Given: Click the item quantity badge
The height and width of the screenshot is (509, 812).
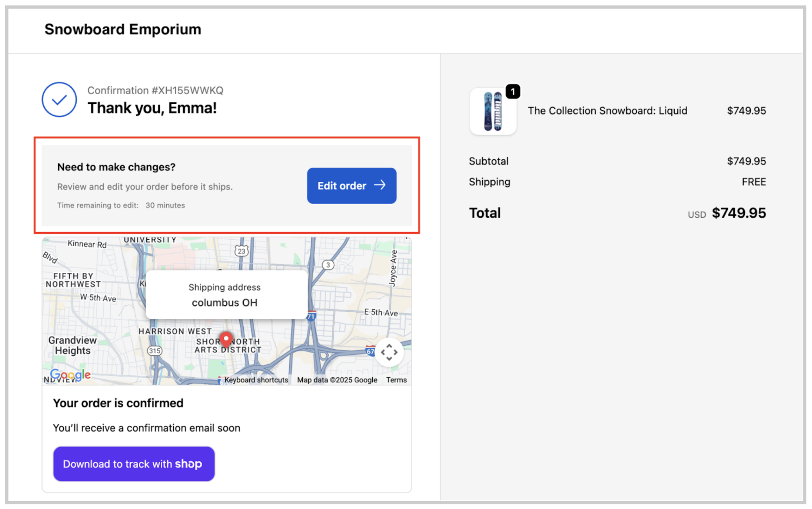Looking at the screenshot, I should [512, 92].
